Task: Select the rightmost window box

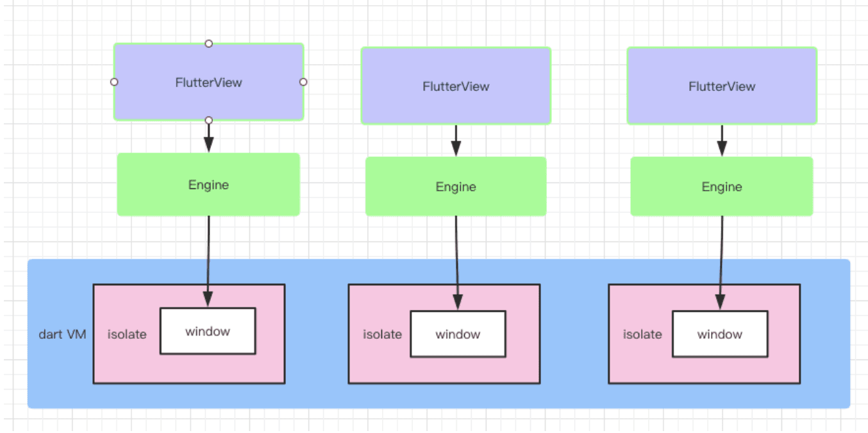Action: (x=720, y=334)
